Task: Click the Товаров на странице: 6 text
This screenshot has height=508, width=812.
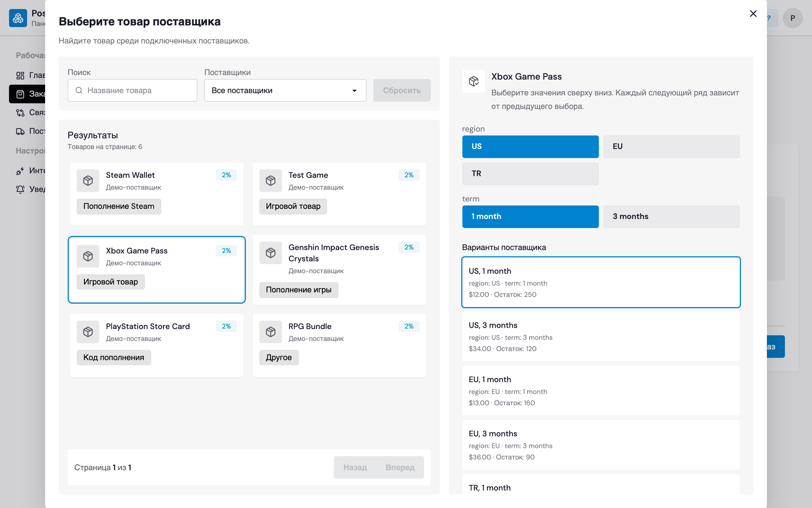Action: (x=105, y=147)
